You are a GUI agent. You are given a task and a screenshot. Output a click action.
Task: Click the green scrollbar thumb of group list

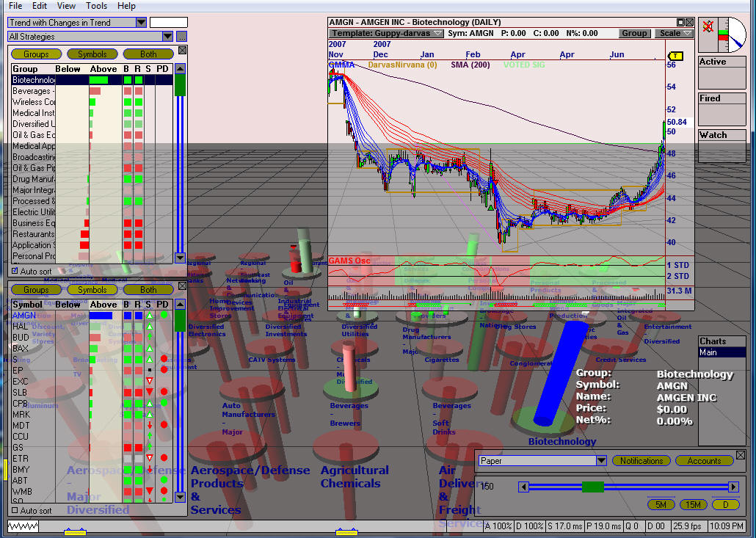pyautogui.click(x=180, y=85)
